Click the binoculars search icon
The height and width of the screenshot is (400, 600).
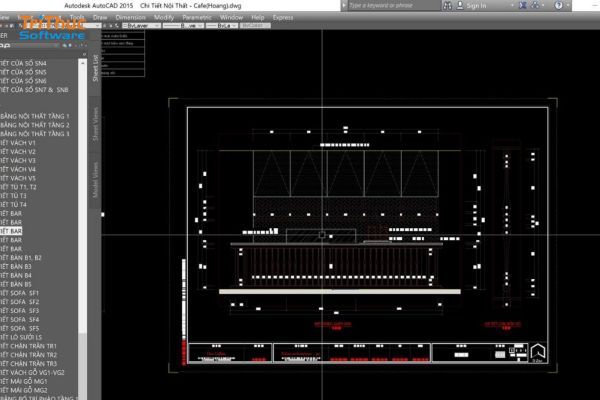tap(447, 5)
